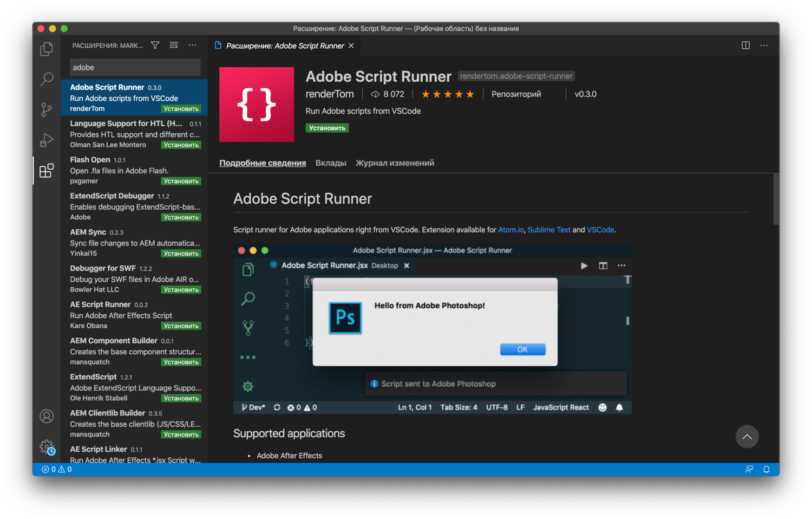
Task: Clear extension search results icon
Action: [174, 46]
